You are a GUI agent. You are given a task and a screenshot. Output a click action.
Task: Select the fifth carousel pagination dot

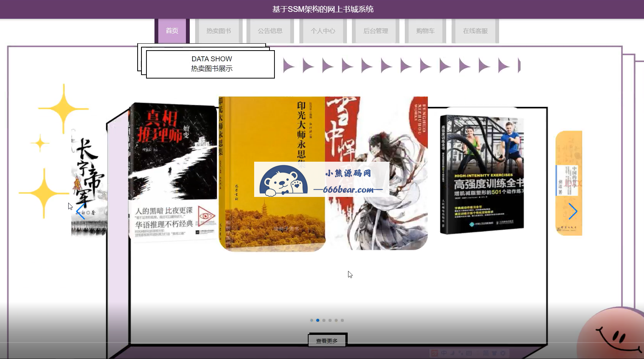[x=336, y=320]
